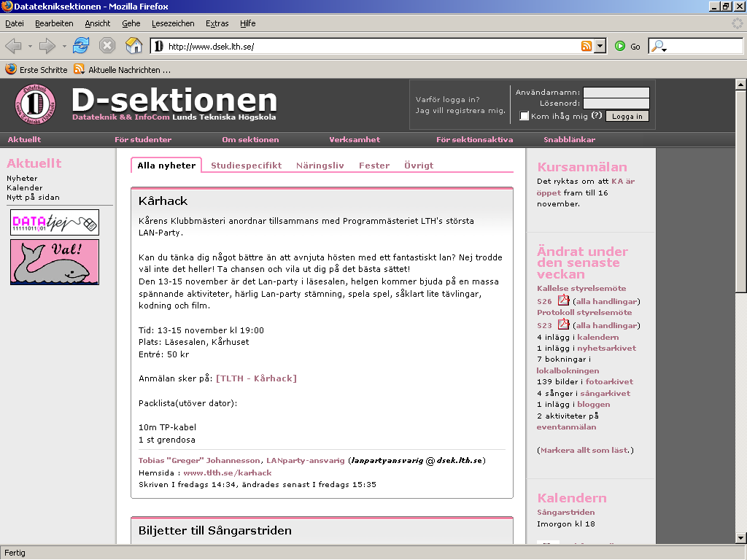The height and width of the screenshot is (560, 747).
Task: Open the PDF icon next to S23
Action: pyautogui.click(x=564, y=324)
